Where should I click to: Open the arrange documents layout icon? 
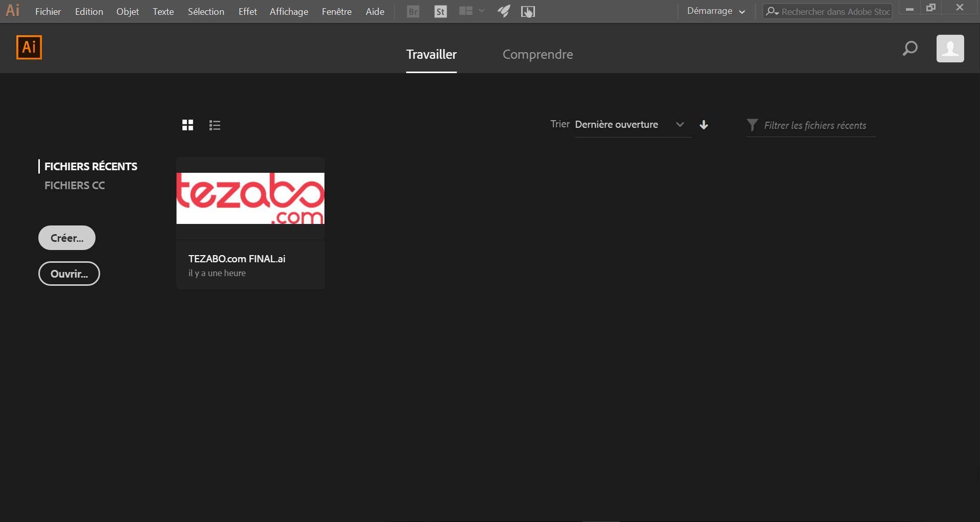(465, 11)
